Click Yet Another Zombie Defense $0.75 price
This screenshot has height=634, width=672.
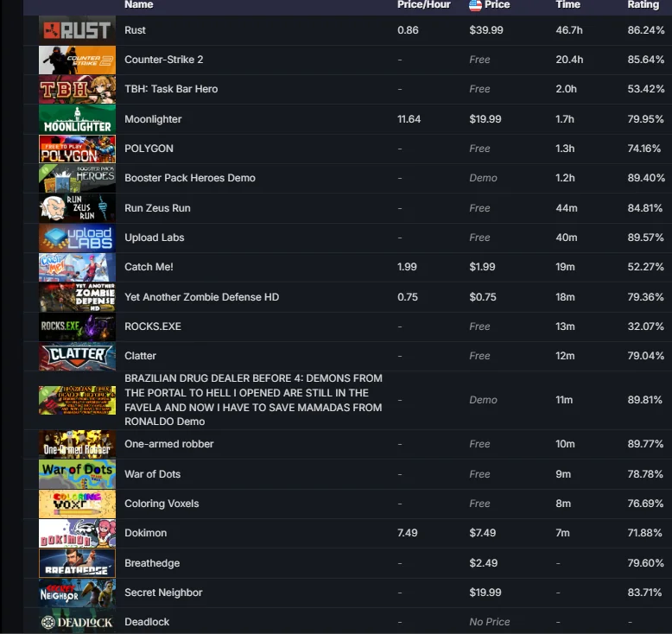[x=483, y=296]
